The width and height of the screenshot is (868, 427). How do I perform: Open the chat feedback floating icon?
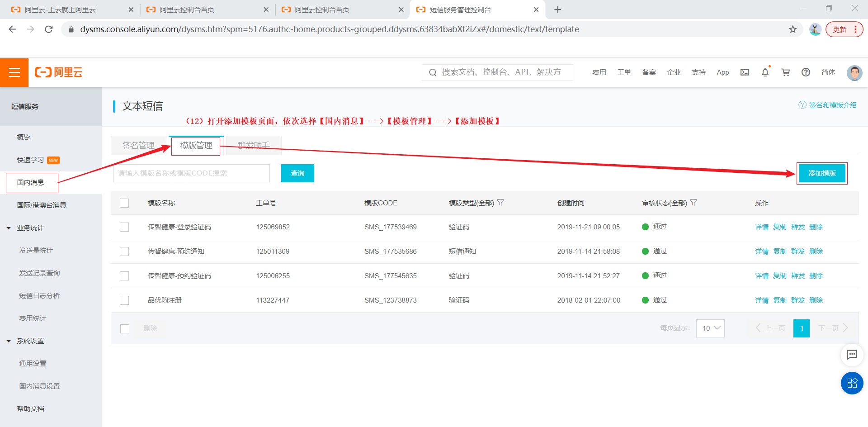pos(852,355)
